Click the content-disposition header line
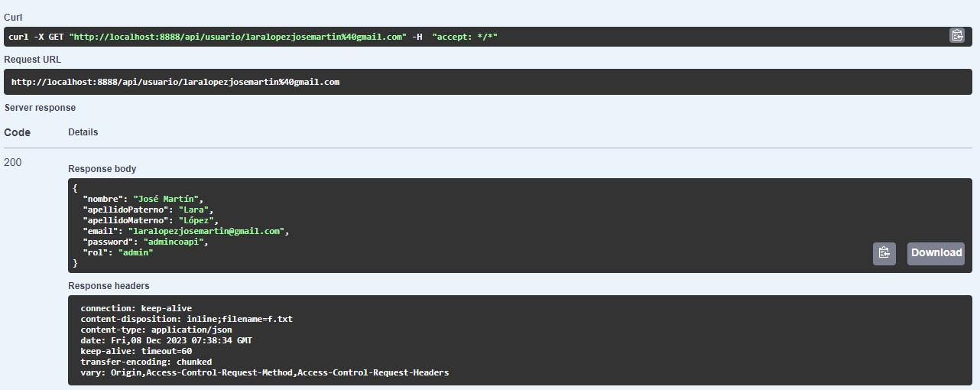980x390 pixels. point(187,319)
